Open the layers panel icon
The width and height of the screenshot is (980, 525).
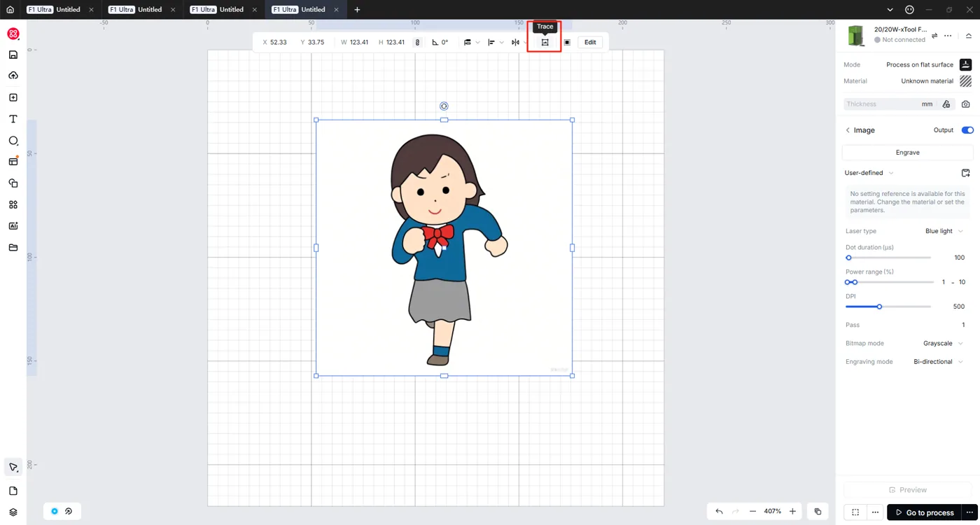(x=13, y=512)
